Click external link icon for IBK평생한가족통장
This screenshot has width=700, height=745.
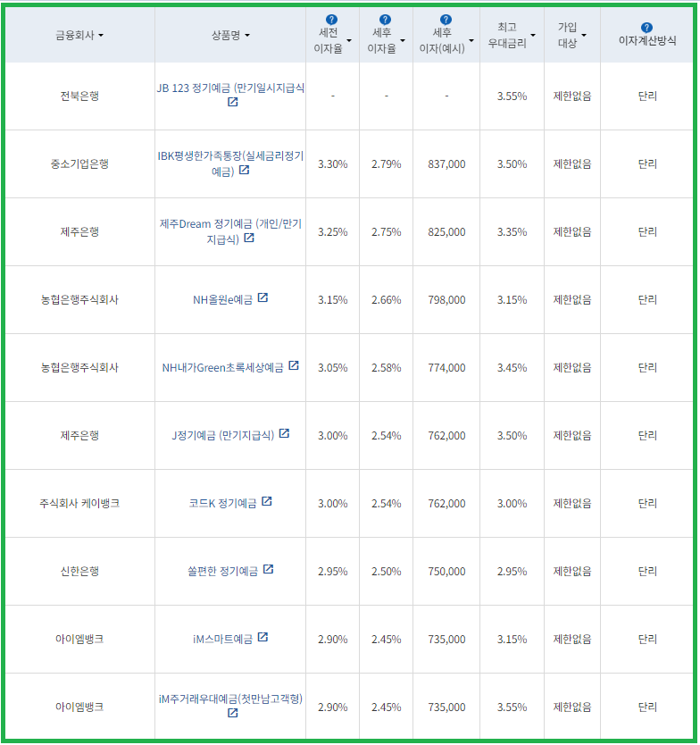pyautogui.click(x=244, y=170)
